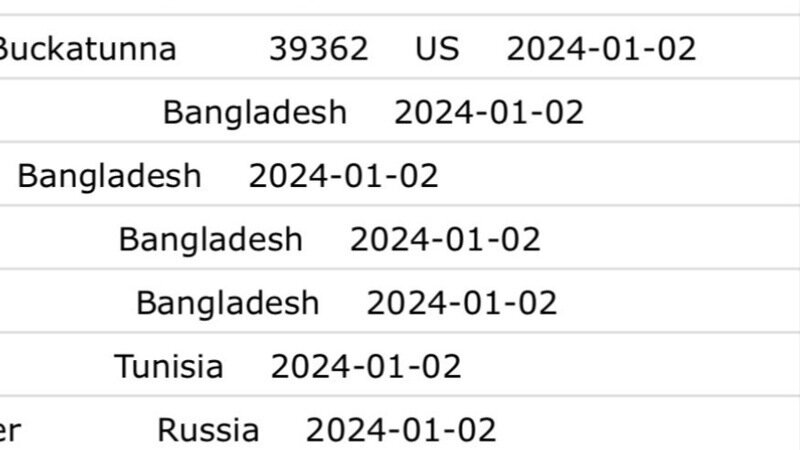The width and height of the screenshot is (800, 450).
Task: Select the 39362 zip code cell
Action: click(x=318, y=48)
